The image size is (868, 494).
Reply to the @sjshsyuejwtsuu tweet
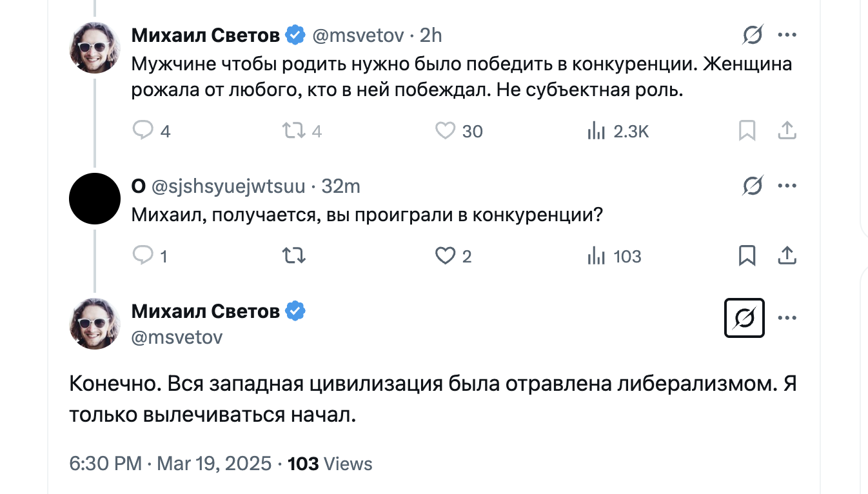[143, 256]
